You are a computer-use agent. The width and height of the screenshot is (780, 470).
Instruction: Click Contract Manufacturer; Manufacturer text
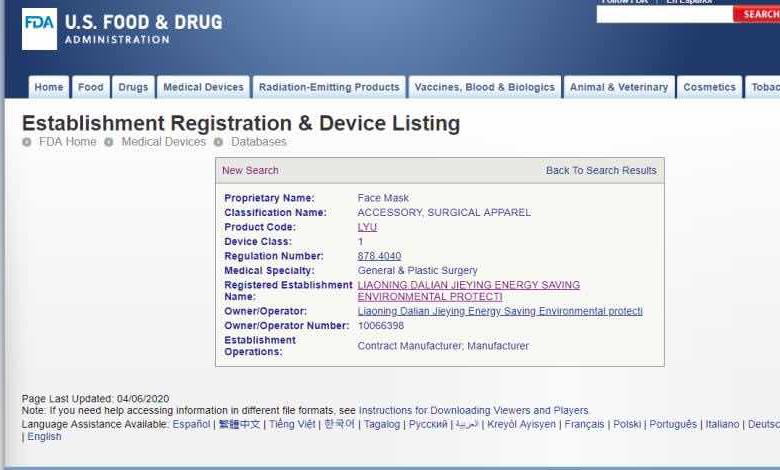click(x=443, y=346)
